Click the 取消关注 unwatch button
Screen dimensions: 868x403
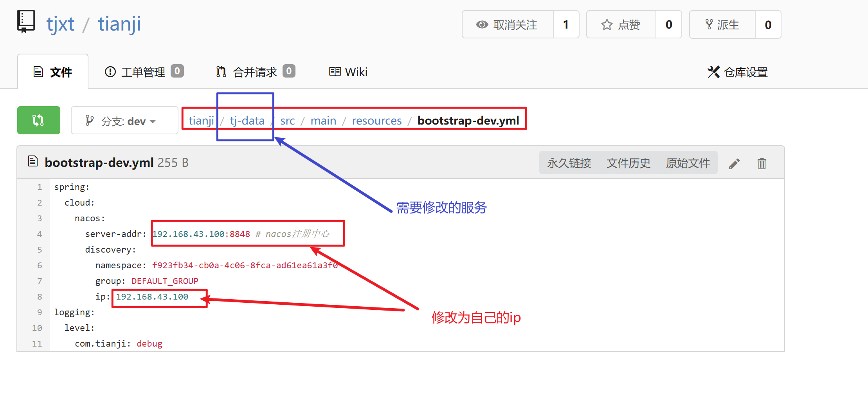coord(508,25)
